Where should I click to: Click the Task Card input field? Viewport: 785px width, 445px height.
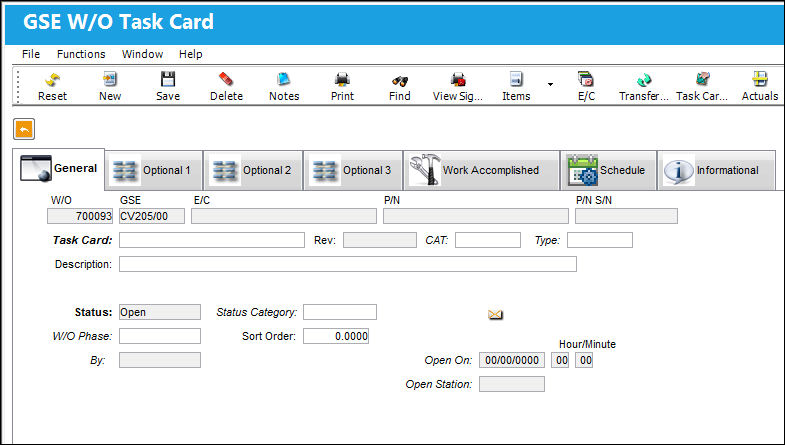click(x=212, y=240)
